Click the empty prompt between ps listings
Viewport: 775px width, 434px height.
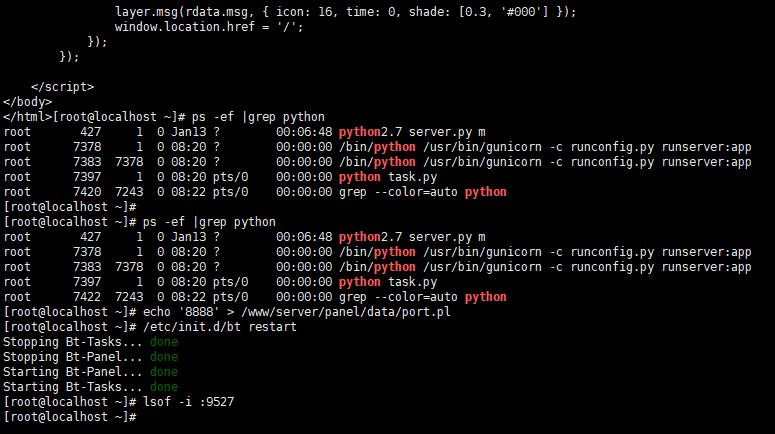[70, 207]
